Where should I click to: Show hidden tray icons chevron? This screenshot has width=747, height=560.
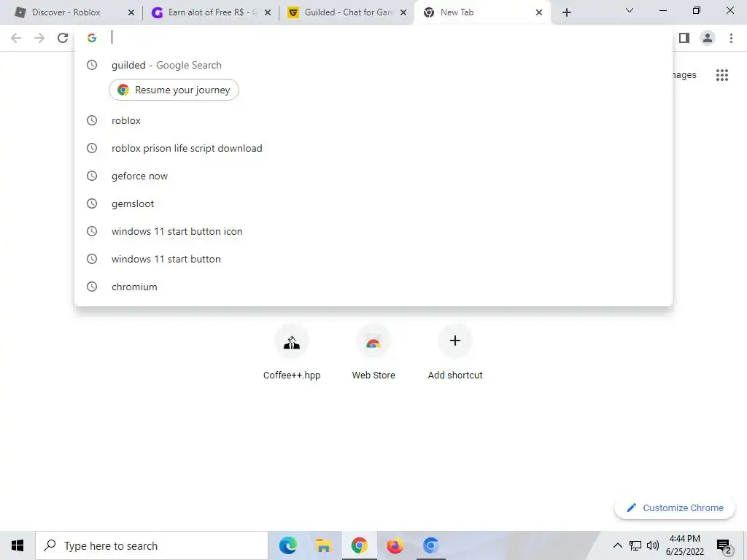[x=617, y=545]
